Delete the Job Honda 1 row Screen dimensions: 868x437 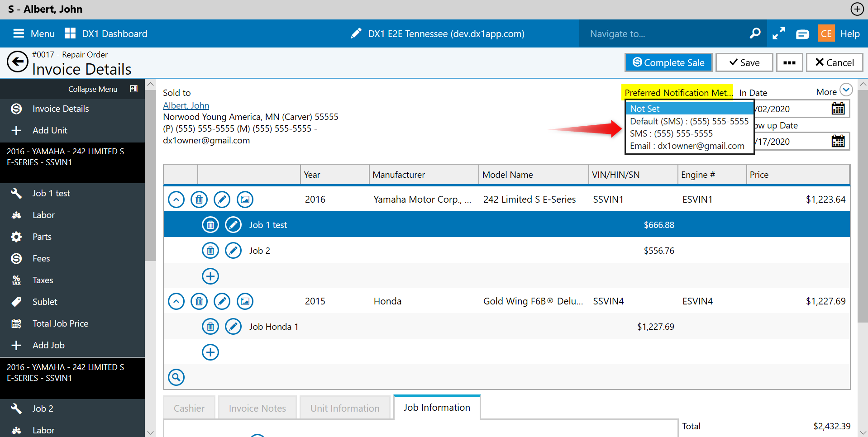click(210, 327)
